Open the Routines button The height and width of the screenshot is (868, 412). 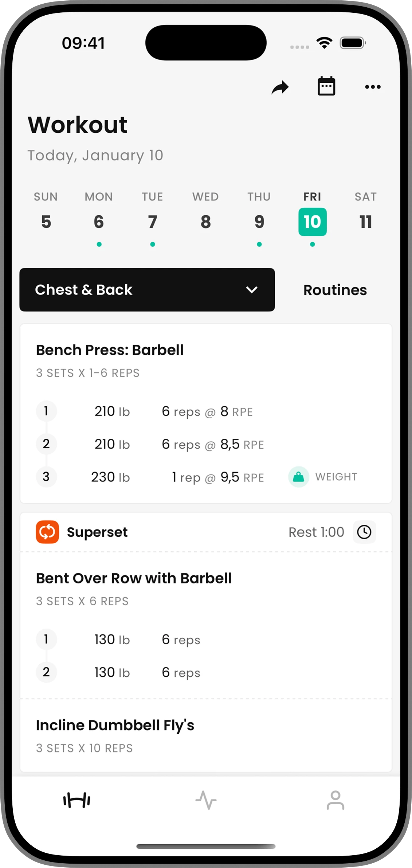tap(335, 290)
